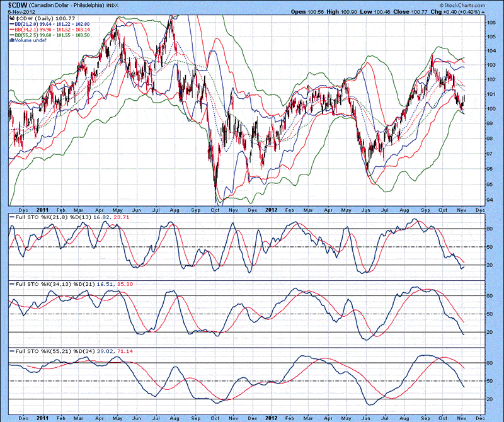Click the volume bars icon in legend
Image resolution: width=504 pixels, height=422 pixels.
click(x=11, y=40)
